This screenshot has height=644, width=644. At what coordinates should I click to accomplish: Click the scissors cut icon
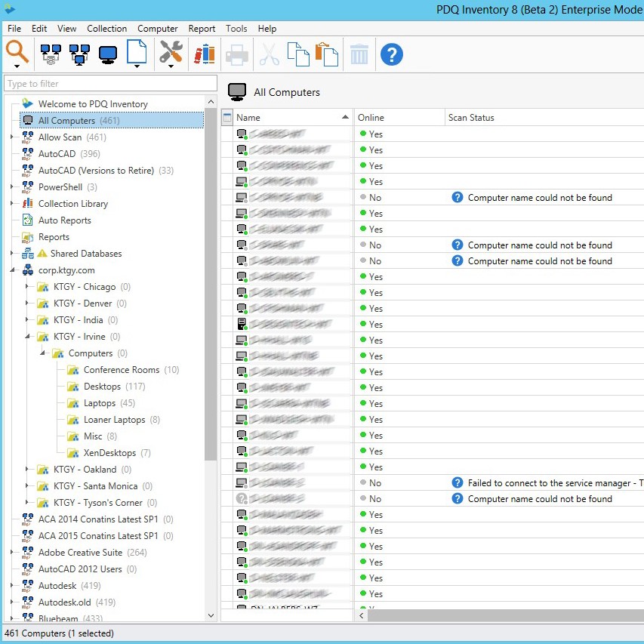tap(270, 55)
